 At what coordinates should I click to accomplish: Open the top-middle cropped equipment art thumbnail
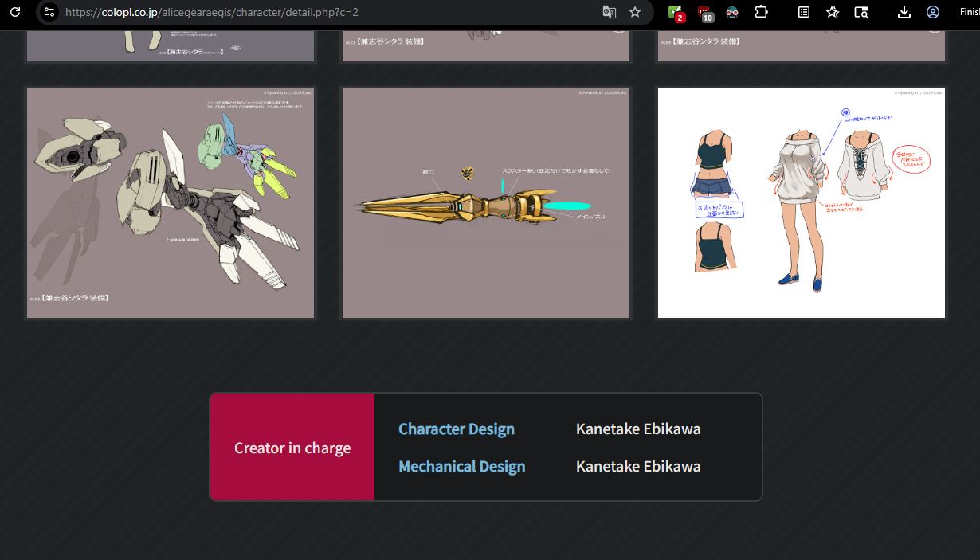tap(486, 46)
